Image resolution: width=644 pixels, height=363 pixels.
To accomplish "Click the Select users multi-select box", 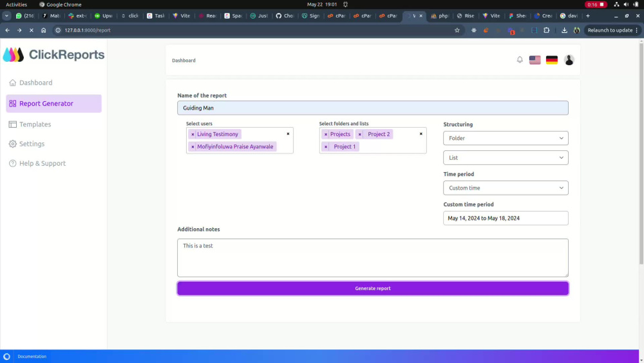I will (240, 141).
